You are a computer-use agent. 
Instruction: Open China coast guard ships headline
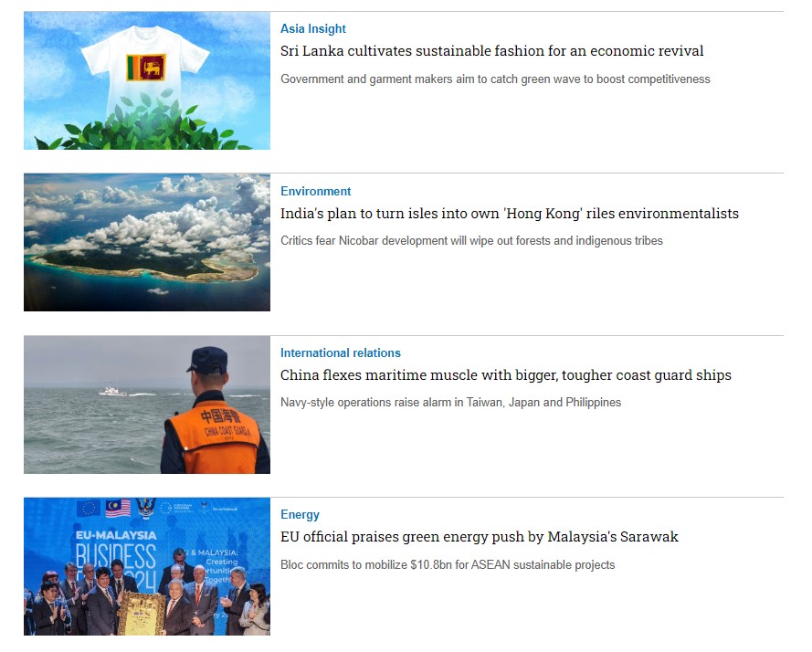[506, 375]
